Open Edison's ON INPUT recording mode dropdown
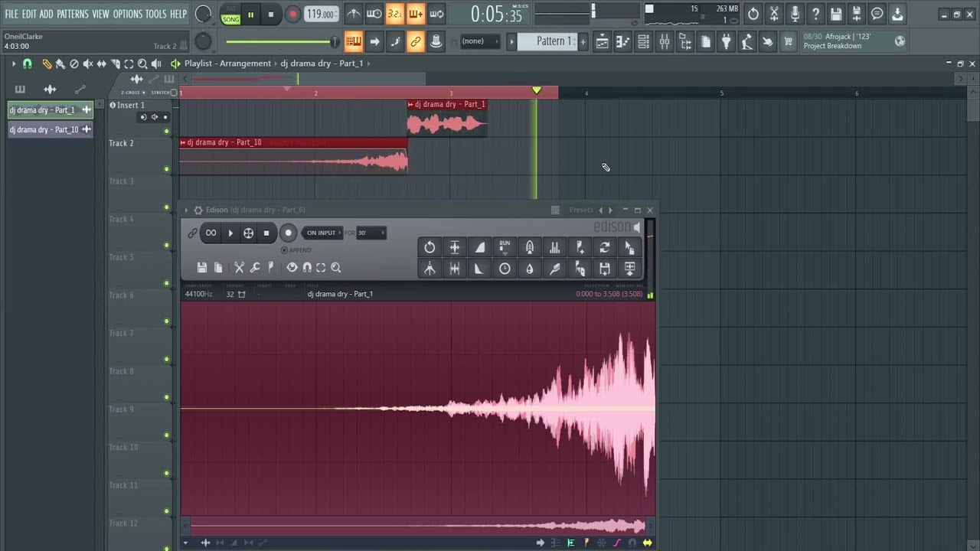Viewport: 980px width, 551px height. tap(322, 233)
